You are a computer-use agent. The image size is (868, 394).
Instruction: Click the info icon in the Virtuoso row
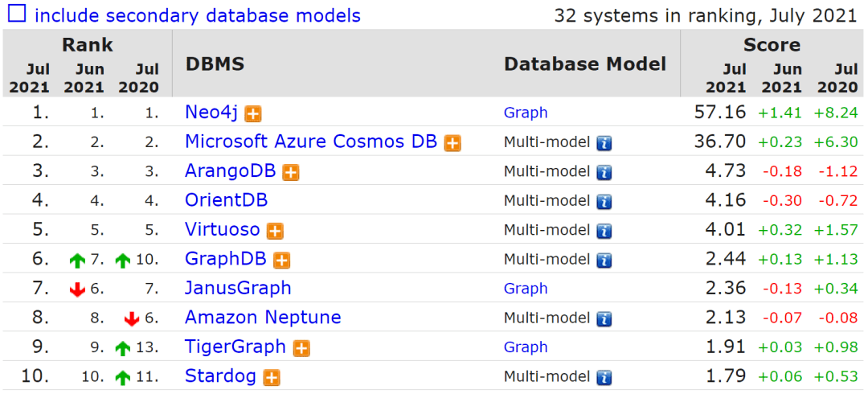click(604, 231)
